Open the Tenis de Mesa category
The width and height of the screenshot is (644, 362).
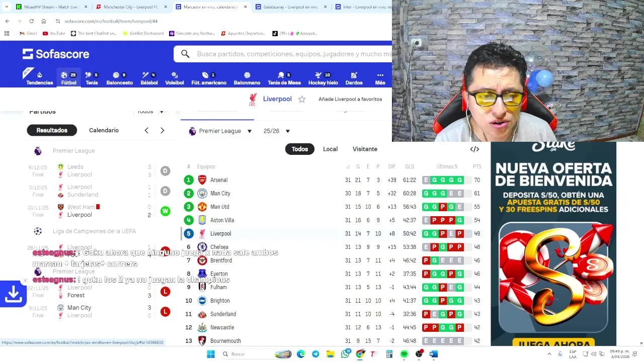pyautogui.click(x=284, y=78)
